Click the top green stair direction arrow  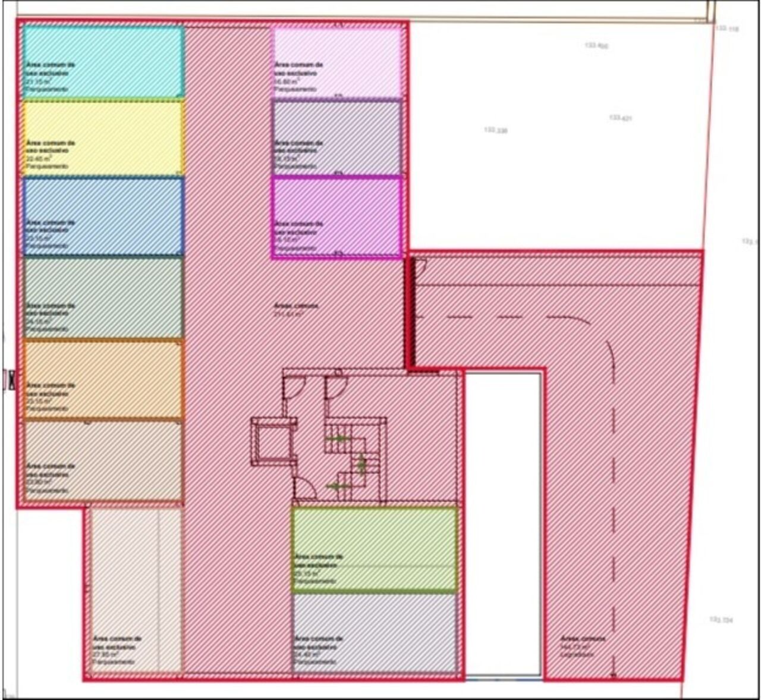[338, 438]
